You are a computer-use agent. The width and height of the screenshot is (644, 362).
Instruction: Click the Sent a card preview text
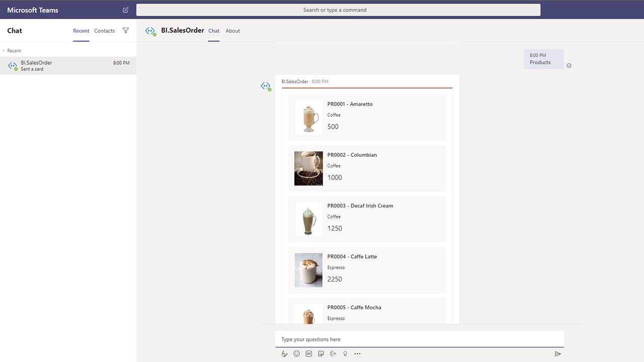(x=32, y=69)
